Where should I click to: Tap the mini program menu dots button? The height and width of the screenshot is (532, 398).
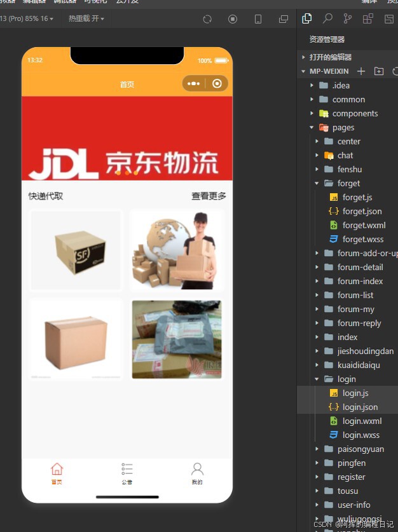[x=194, y=83]
